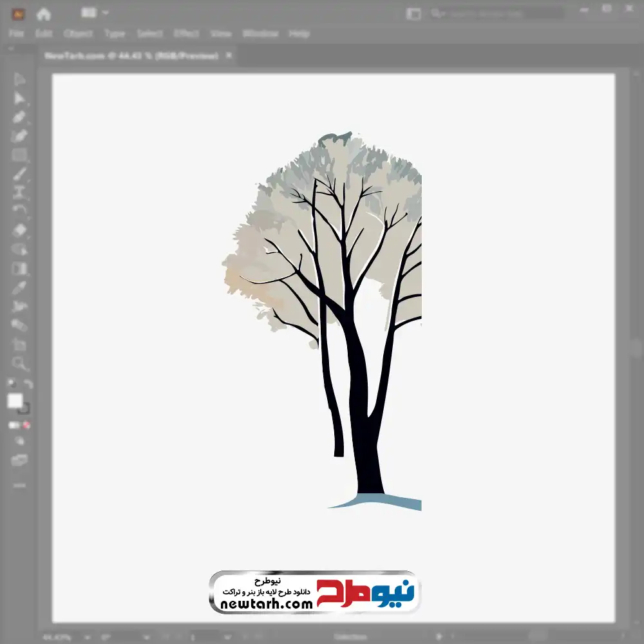Select the Eraser tool
Image resolution: width=644 pixels, height=644 pixels.
[19, 230]
